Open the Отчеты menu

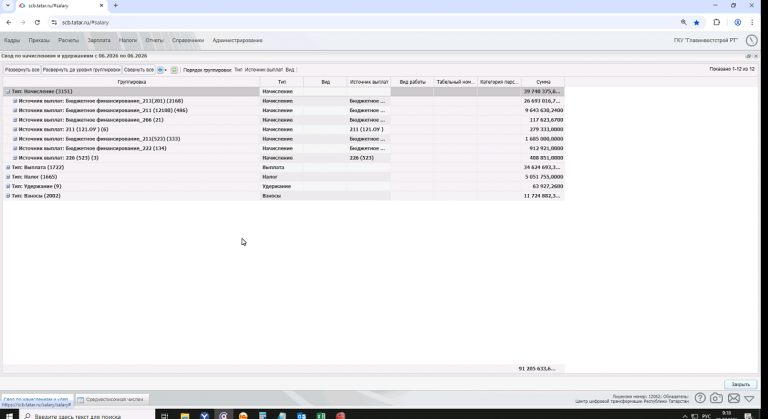click(x=154, y=41)
